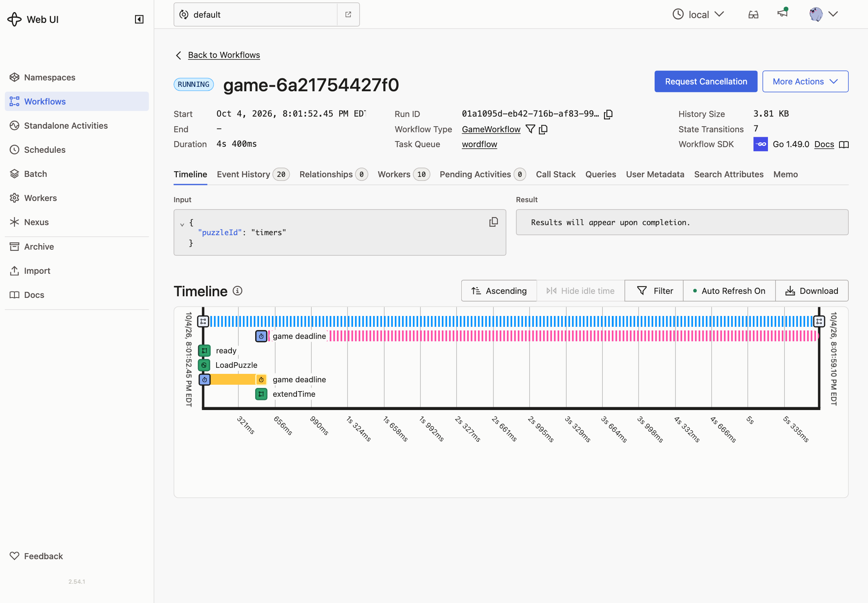The image size is (868, 603).
Task: Open the announcements megaphone icon
Action: click(x=782, y=13)
